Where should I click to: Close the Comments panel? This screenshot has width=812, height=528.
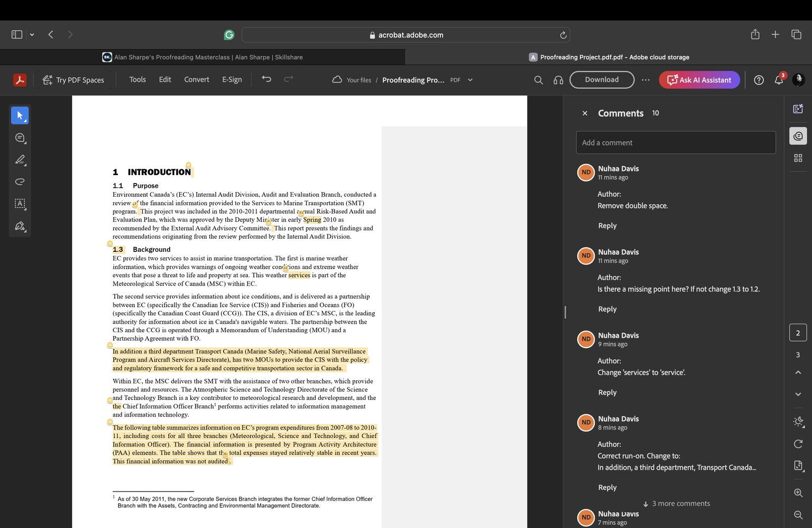pyautogui.click(x=585, y=113)
